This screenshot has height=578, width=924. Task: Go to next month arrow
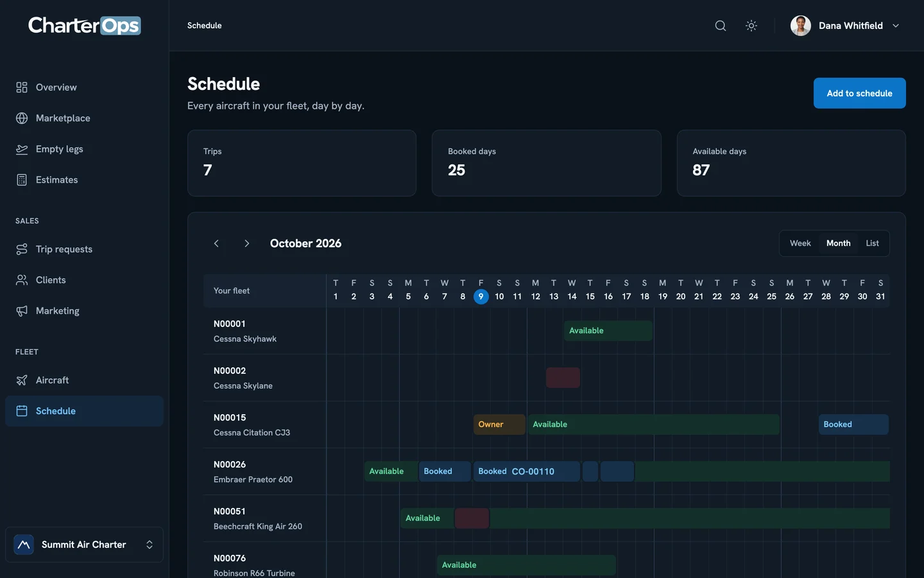247,243
